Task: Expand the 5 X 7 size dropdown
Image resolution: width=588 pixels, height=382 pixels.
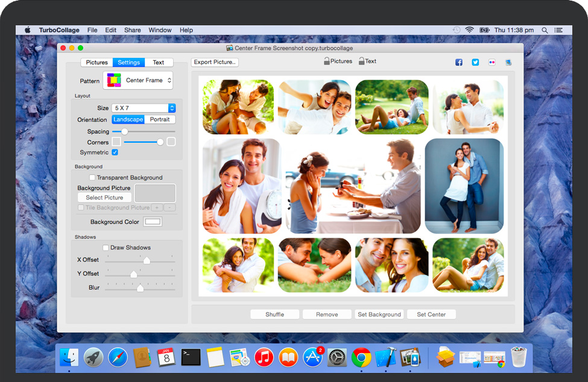Action: (x=144, y=108)
